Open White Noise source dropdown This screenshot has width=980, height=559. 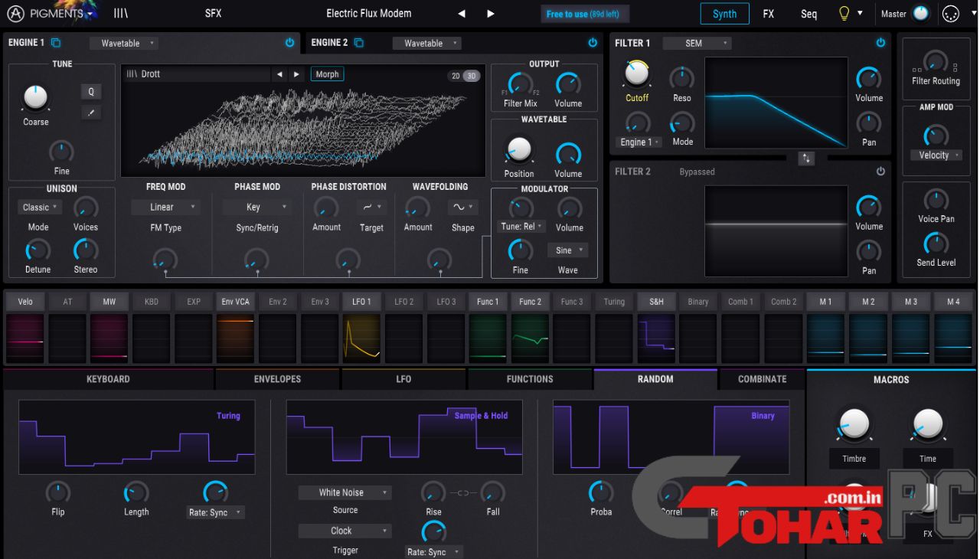[x=345, y=492]
